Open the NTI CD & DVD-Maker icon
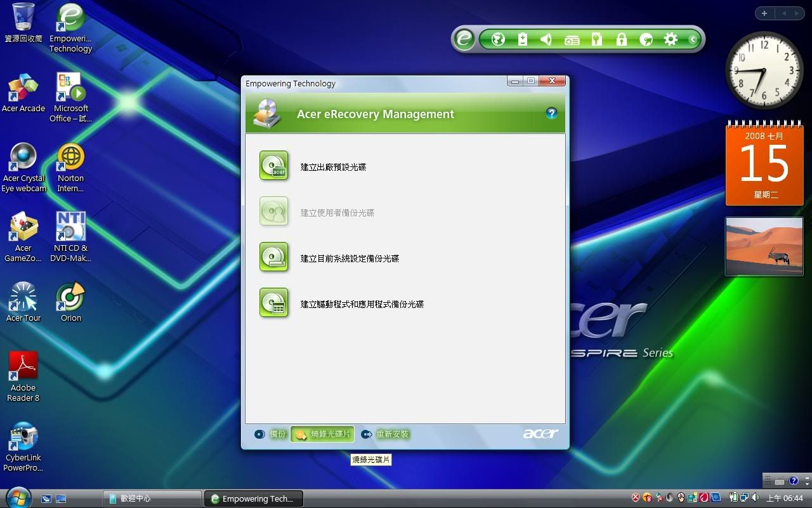Viewport: 812px width, 508px height. click(70, 237)
